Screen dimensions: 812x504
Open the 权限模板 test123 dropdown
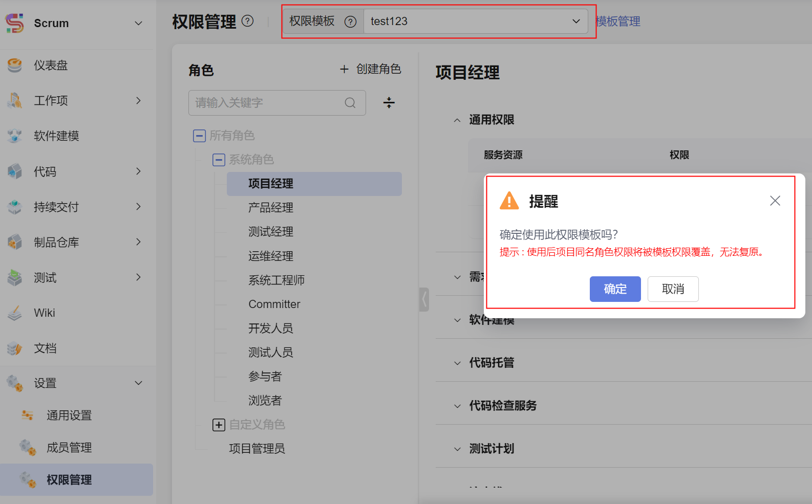[476, 21]
